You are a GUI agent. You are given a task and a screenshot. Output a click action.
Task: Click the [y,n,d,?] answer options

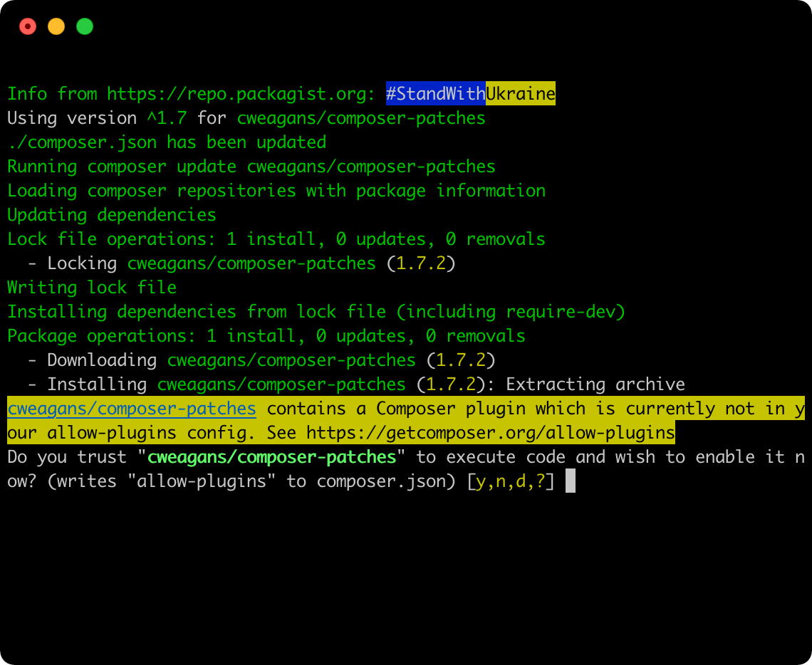click(x=511, y=481)
